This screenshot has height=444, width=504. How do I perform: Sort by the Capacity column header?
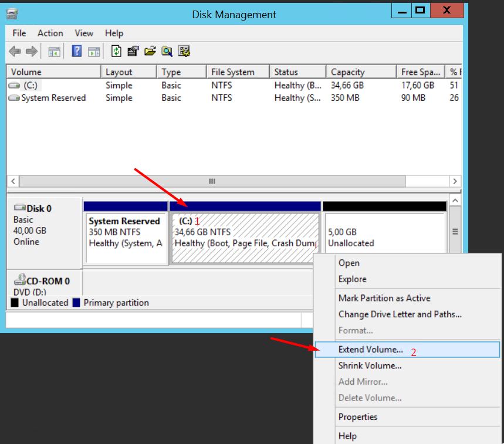tap(361, 72)
